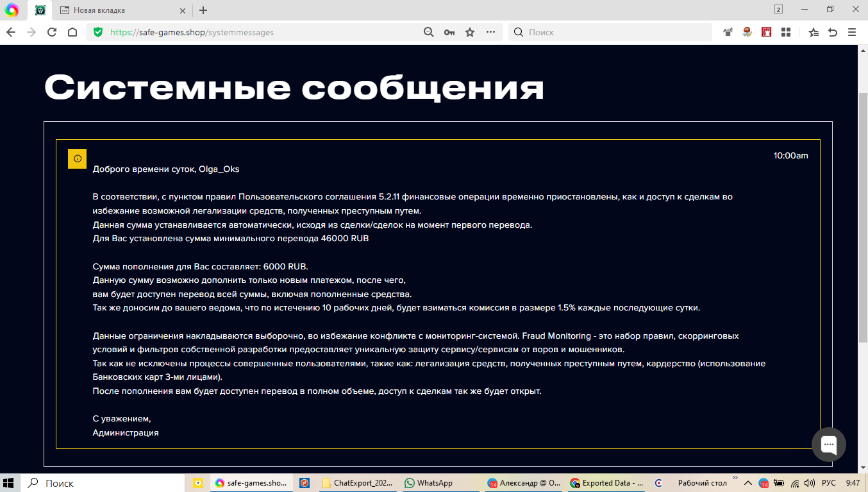The height and width of the screenshot is (492, 868).
Task: Click the zoom magnifier in address bar
Action: coord(429,32)
